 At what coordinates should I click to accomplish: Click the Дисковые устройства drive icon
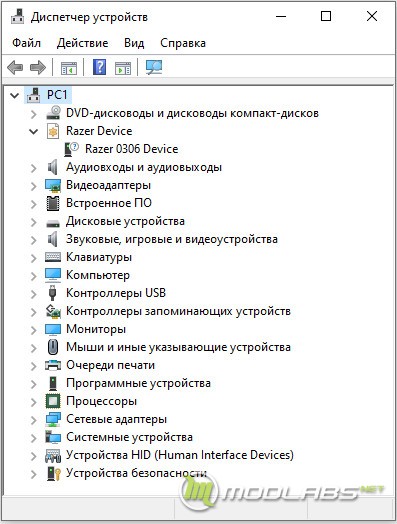[53, 223]
